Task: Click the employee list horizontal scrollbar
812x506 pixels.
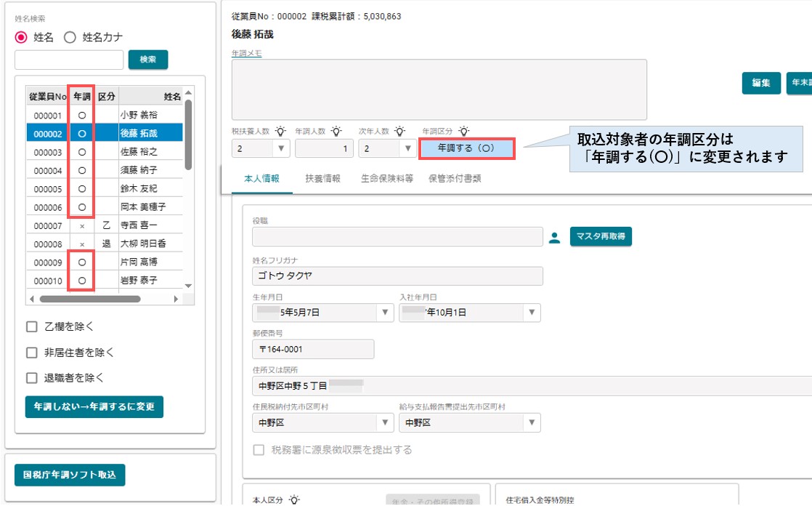Action: pyautogui.click(x=90, y=299)
